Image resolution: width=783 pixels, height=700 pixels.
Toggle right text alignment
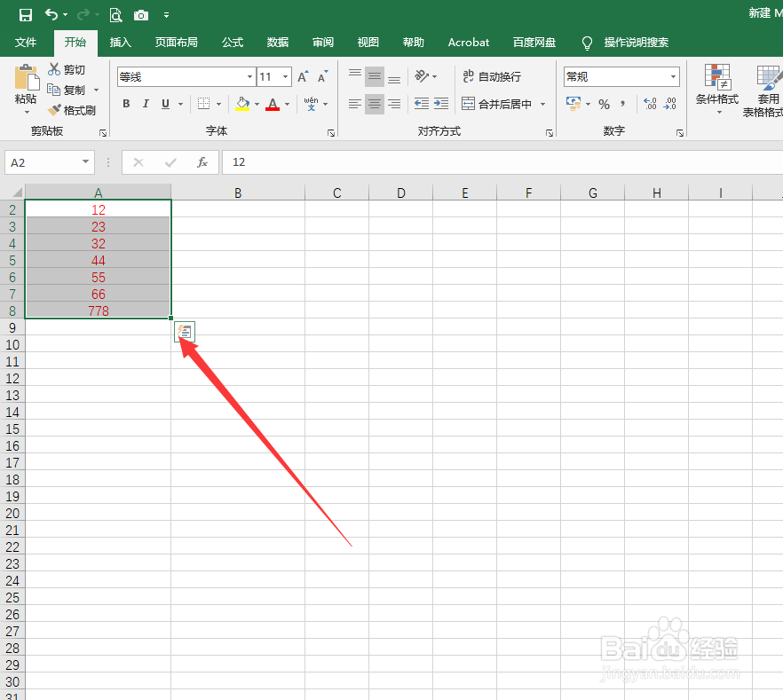(x=394, y=104)
